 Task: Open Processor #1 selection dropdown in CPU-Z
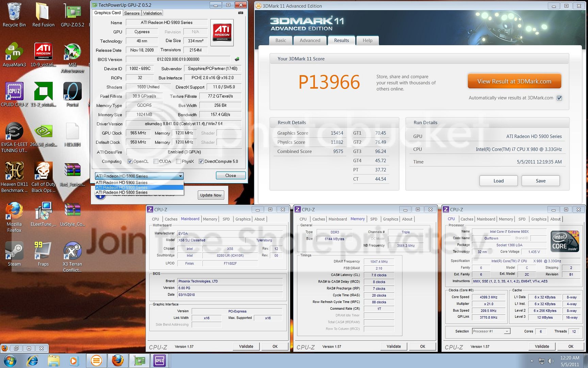[507, 331]
